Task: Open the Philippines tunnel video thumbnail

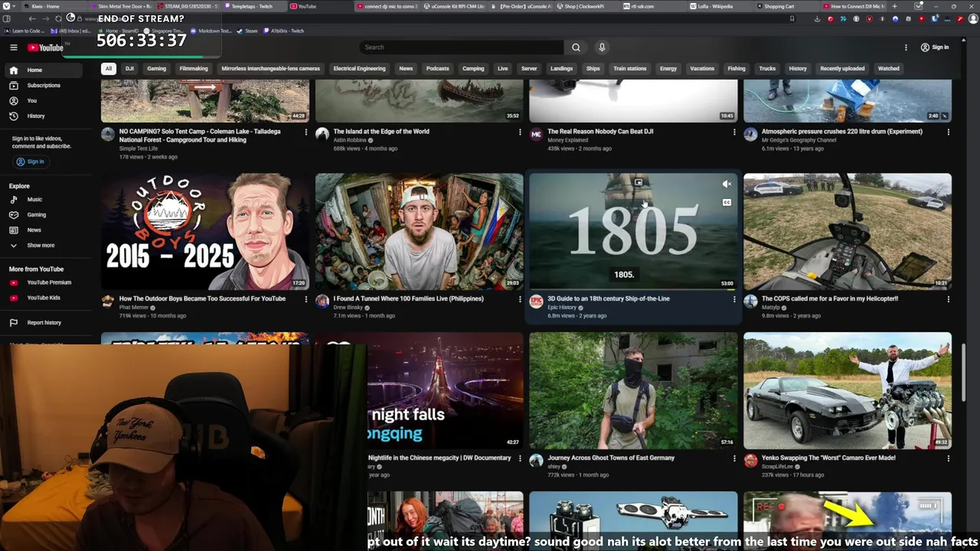Action: (420, 231)
